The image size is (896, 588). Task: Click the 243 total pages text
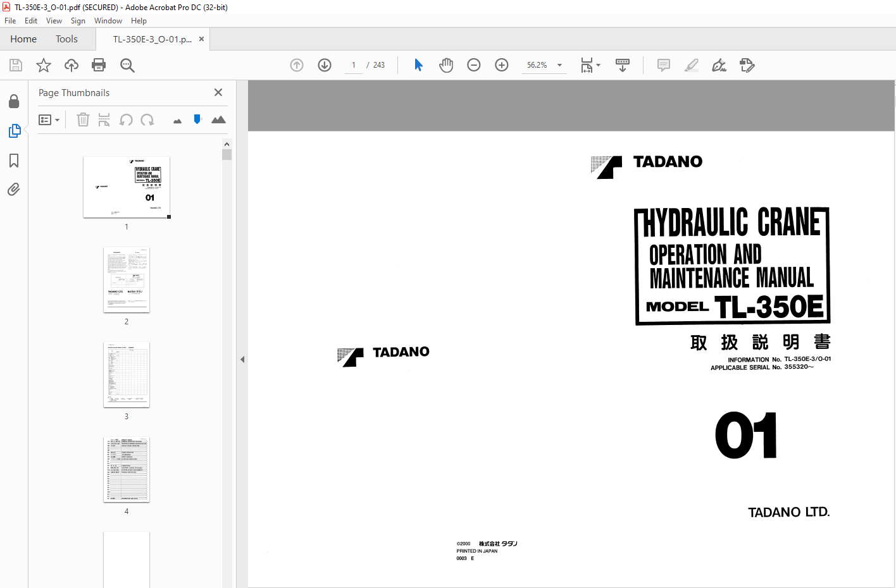(379, 65)
